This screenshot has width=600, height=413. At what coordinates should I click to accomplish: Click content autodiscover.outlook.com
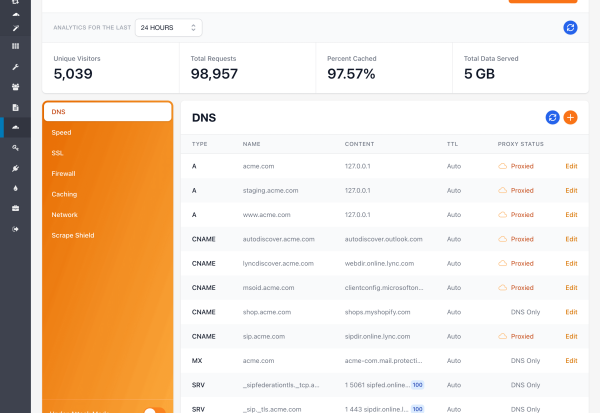[383, 239]
